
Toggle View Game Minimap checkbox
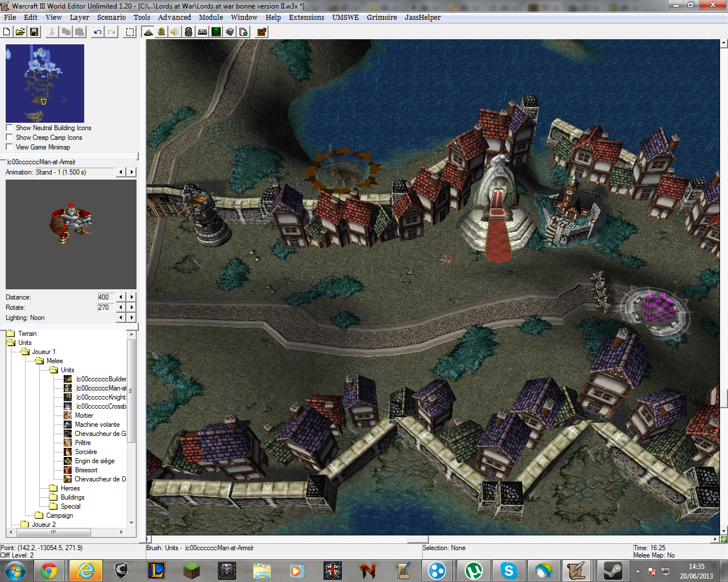point(9,147)
